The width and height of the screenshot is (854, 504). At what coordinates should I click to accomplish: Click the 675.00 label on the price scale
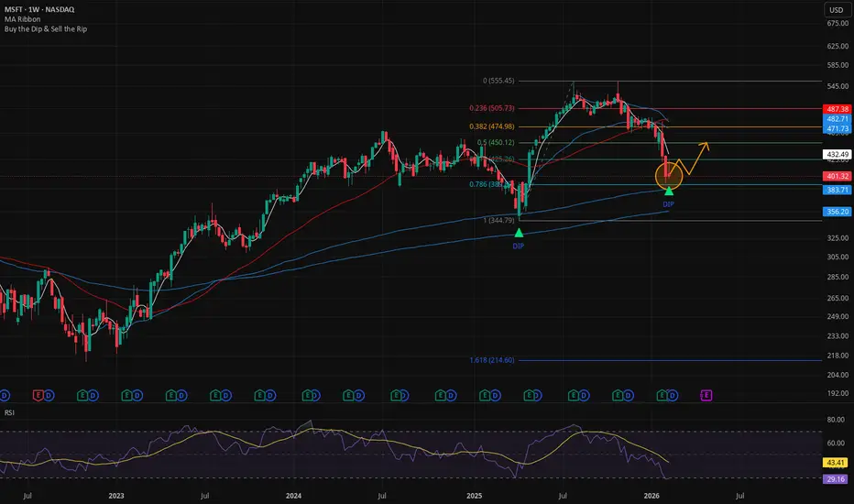click(x=838, y=24)
